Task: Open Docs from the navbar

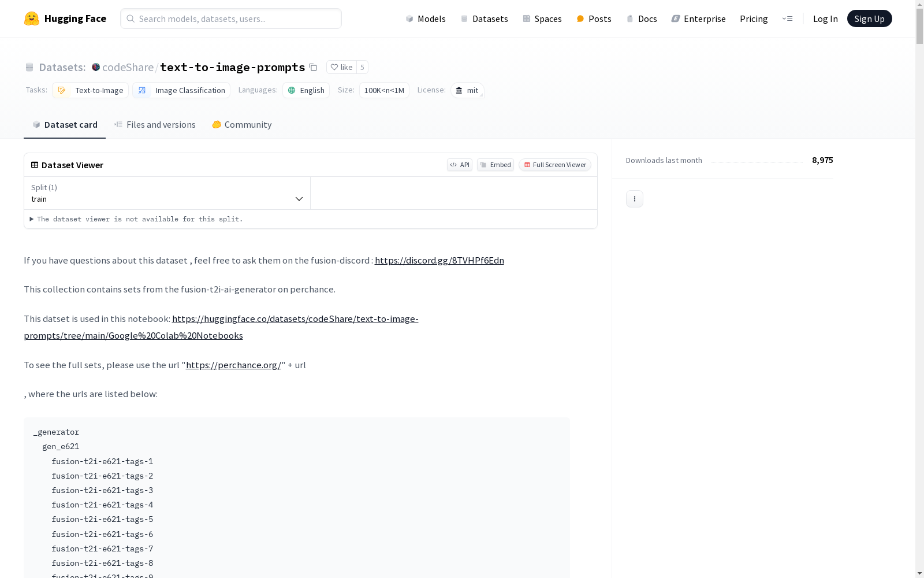Action: pos(642,18)
